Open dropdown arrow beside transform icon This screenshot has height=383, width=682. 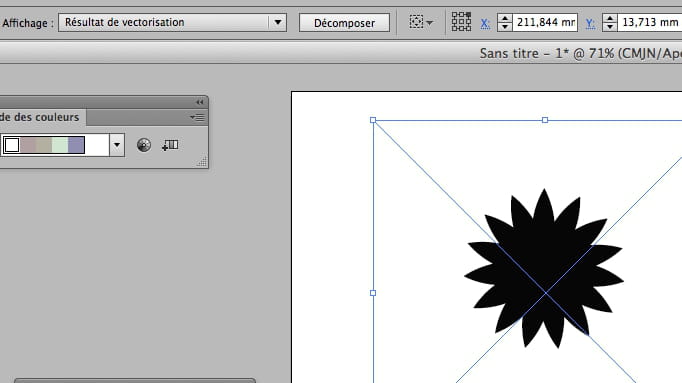[x=430, y=23]
